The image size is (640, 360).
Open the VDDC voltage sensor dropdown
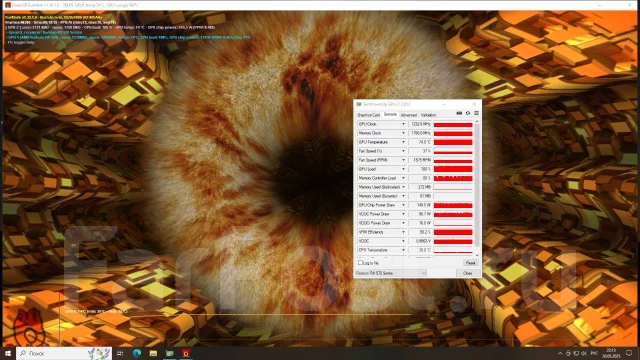pyautogui.click(x=403, y=241)
